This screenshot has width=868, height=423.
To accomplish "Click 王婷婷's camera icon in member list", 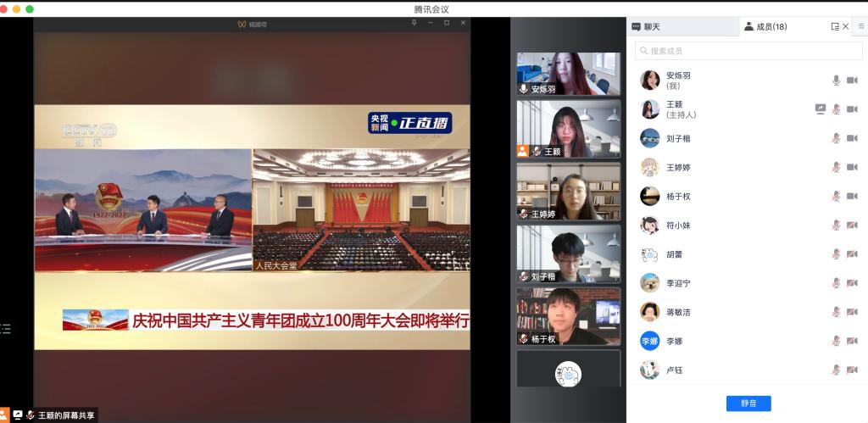I will coord(852,167).
